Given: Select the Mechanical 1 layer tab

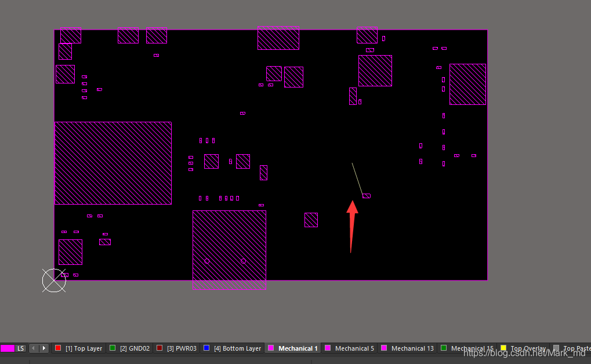Looking at the screenshot, I should coord(293,348).
